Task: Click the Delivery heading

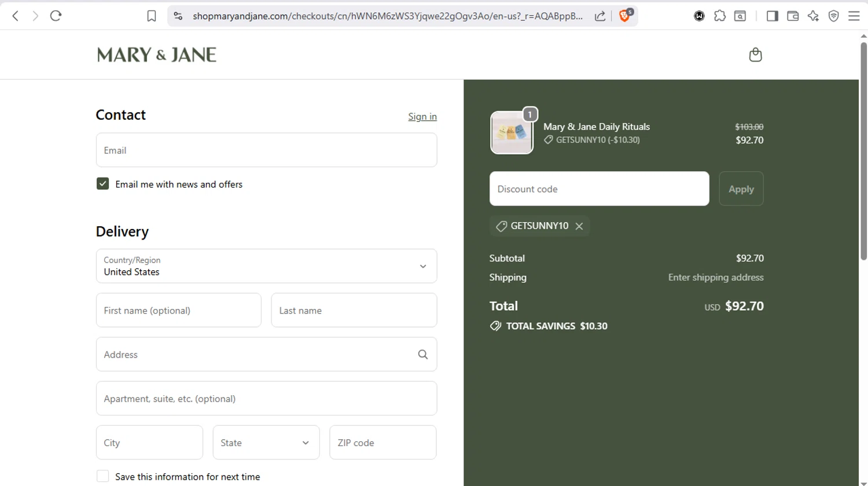Action: click(x=122, y=231)
